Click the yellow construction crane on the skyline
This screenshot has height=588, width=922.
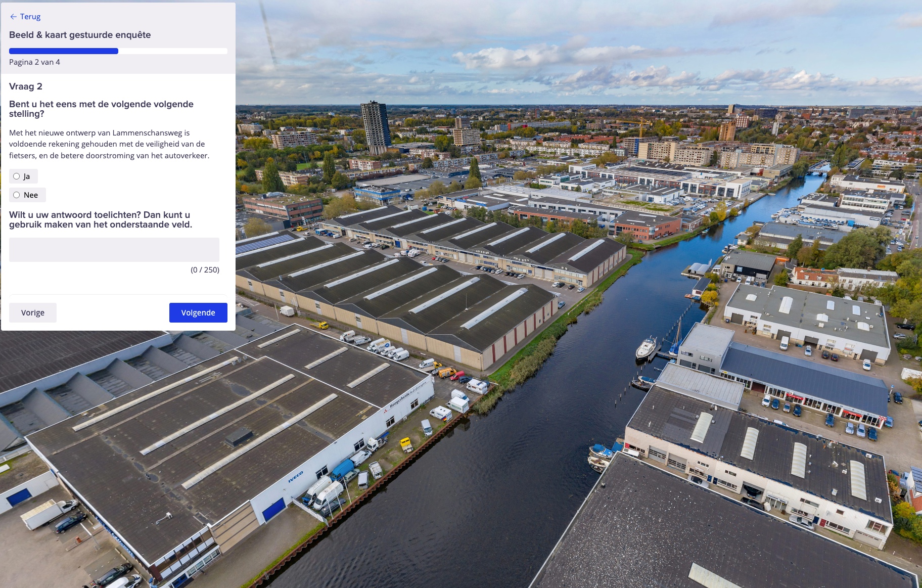click(x=640, y=125)
